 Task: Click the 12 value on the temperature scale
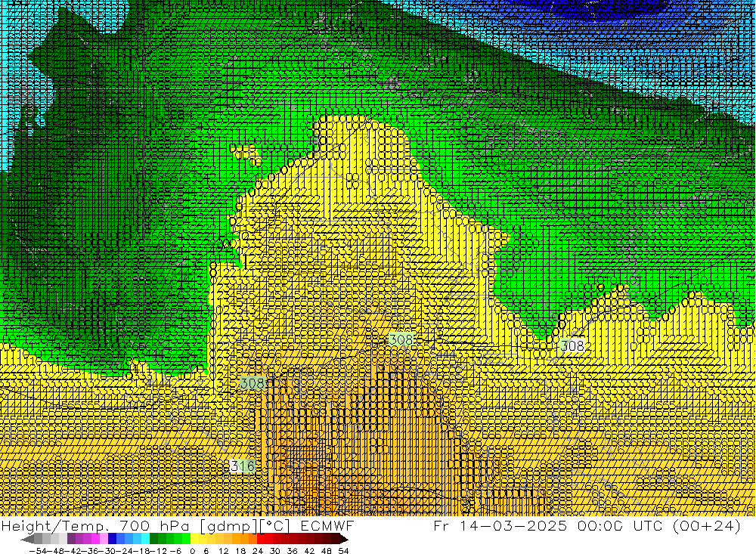[224, 551]
